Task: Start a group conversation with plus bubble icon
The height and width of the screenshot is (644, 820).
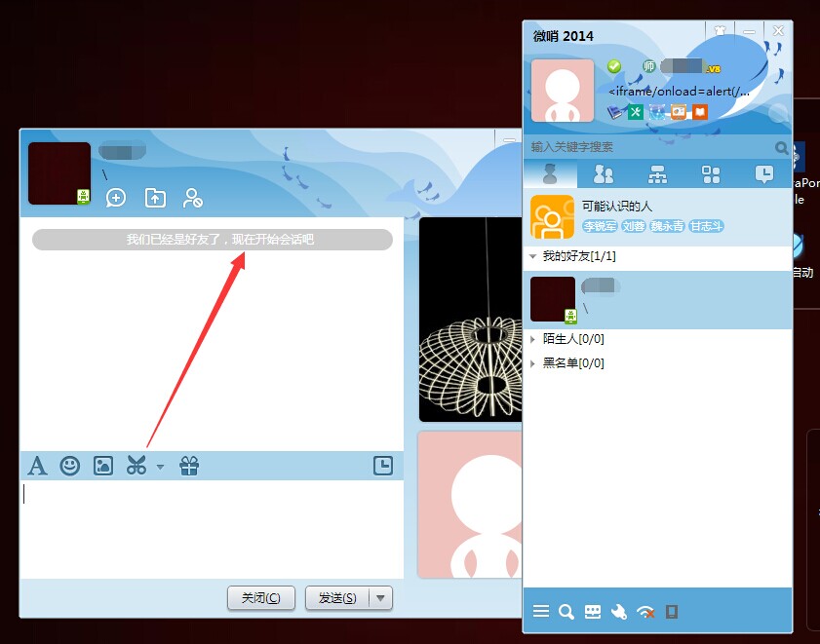Action: pyautogui.click(x=116, y=198)
